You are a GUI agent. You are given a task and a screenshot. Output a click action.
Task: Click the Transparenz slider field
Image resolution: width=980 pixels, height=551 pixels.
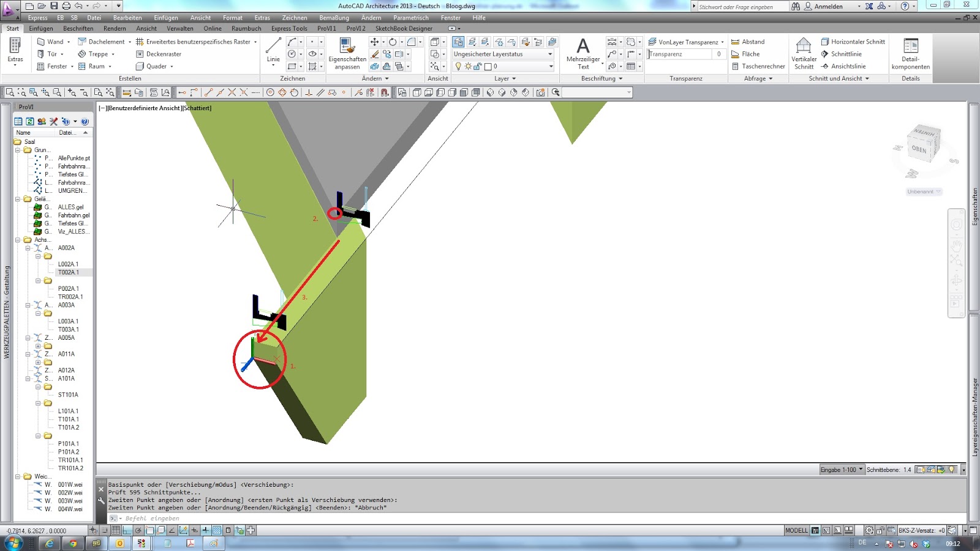680,54
